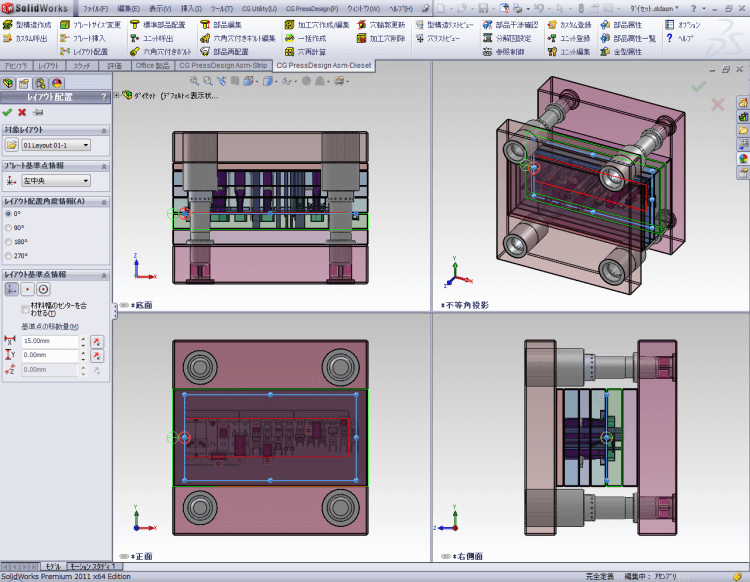Toggle the pushpin to keep panel visible

[37, 112]
